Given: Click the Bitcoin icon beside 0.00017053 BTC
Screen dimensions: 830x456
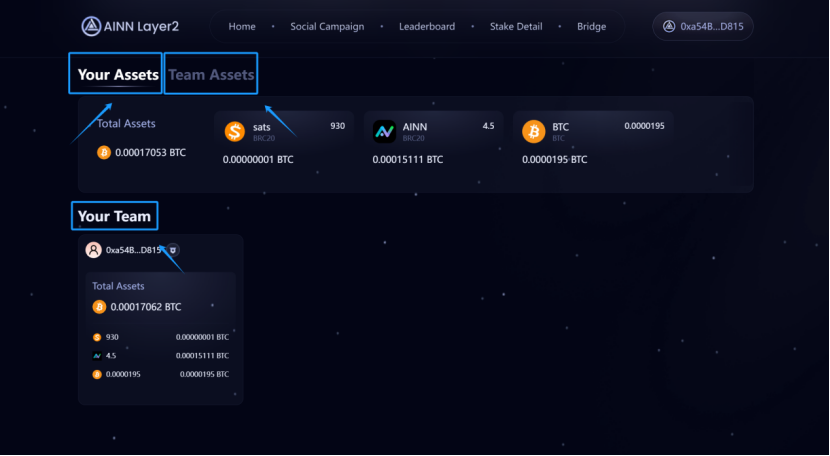Looking at the screenshot, I should [x=104, y=153].
